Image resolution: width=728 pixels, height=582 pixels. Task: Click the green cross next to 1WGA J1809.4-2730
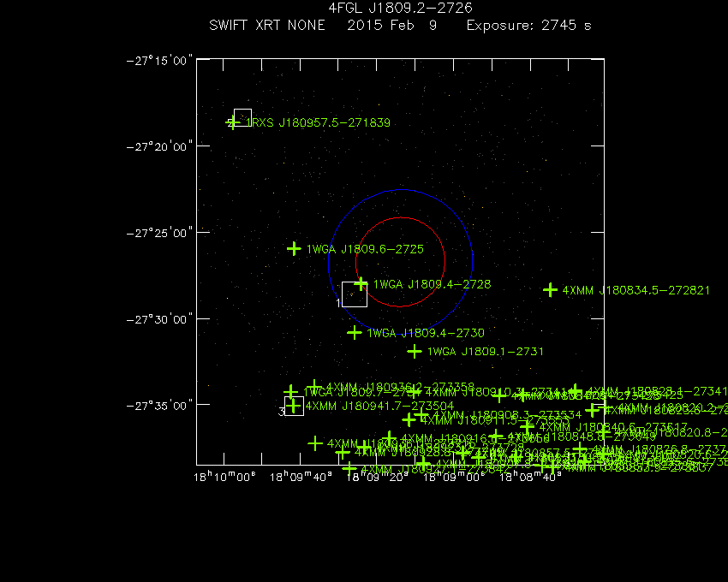tap(355, 332)
